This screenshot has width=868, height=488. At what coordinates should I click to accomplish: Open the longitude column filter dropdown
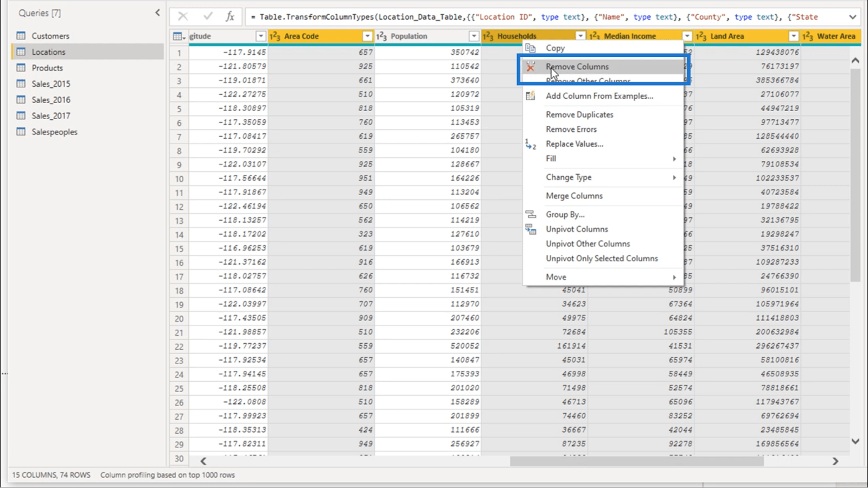tap(260, 36)
